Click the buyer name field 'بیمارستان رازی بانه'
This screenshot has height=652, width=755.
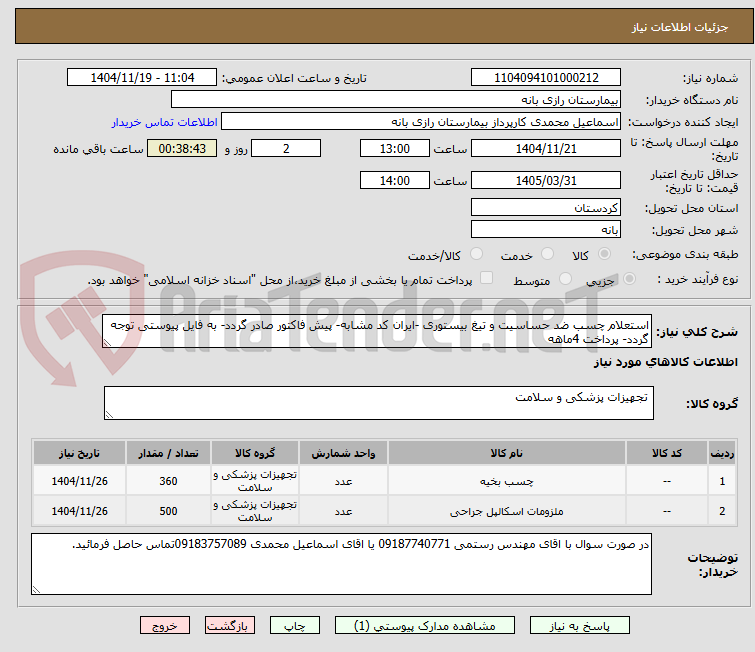(x=396, y=100)
